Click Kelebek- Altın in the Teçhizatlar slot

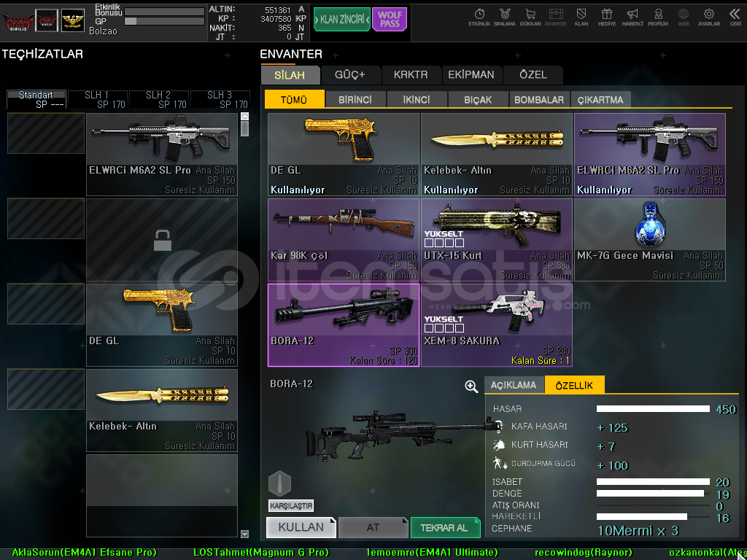coord(162,411)
